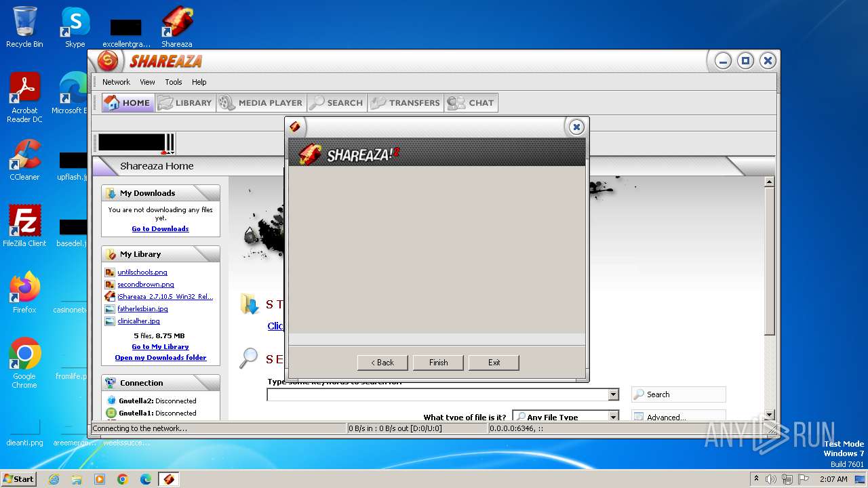Open Acrobat Reader DC desktop shortcut
The image size is (868, 488).
click(x=24, y=98)
